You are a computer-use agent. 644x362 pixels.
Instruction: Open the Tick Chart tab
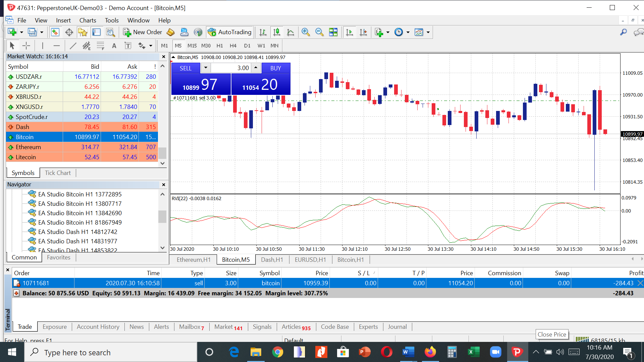tap(58, 173)
